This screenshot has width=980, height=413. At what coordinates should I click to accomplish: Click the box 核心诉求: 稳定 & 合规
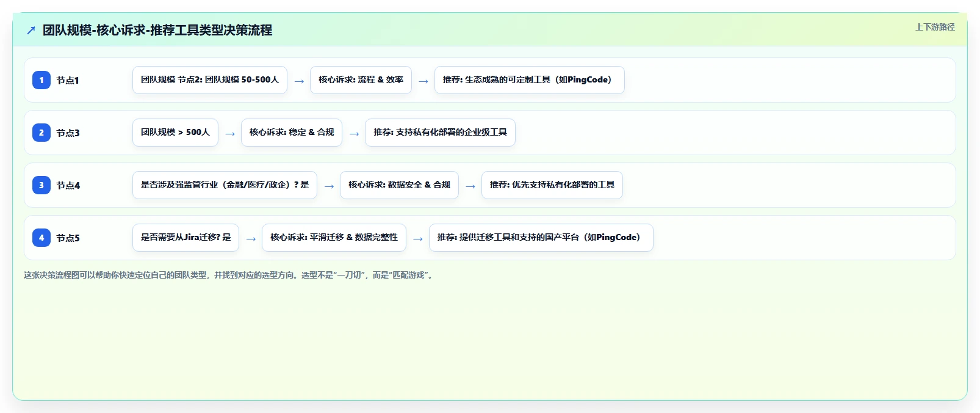pos(292,133)
